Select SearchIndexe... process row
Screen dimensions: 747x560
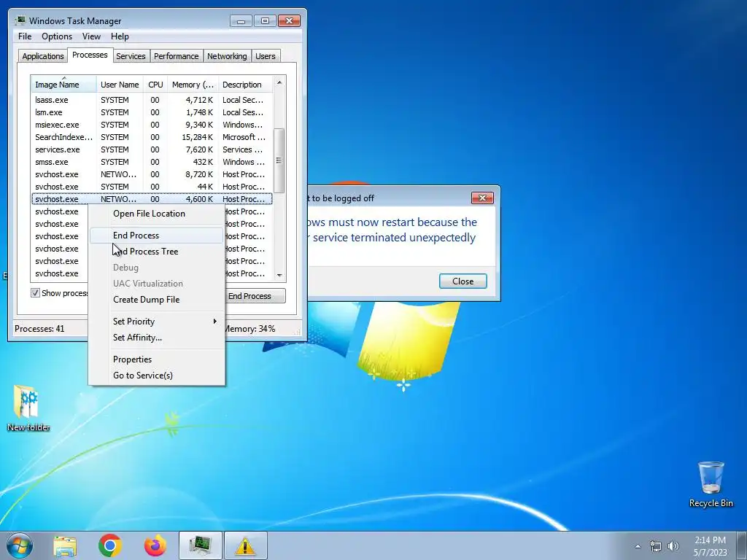[152, 137]
